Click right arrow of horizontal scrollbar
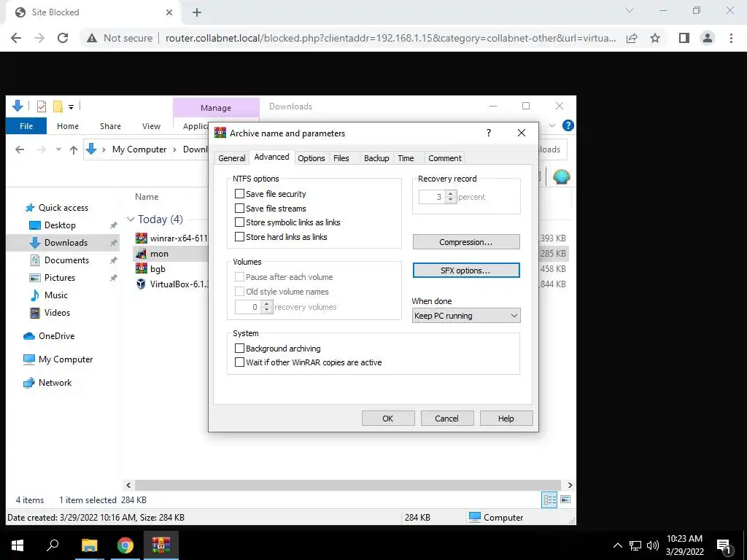 (x=570, y=485)
